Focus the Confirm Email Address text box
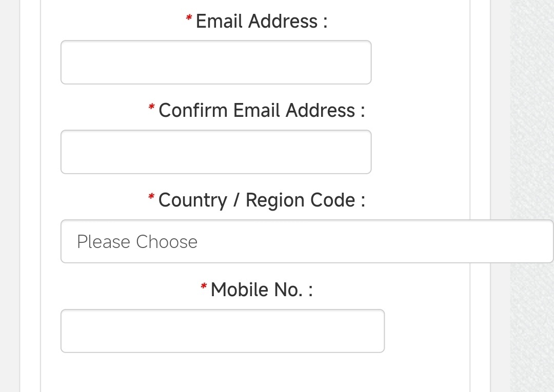Viewport: 554px width, 392px height. (216, 152)
